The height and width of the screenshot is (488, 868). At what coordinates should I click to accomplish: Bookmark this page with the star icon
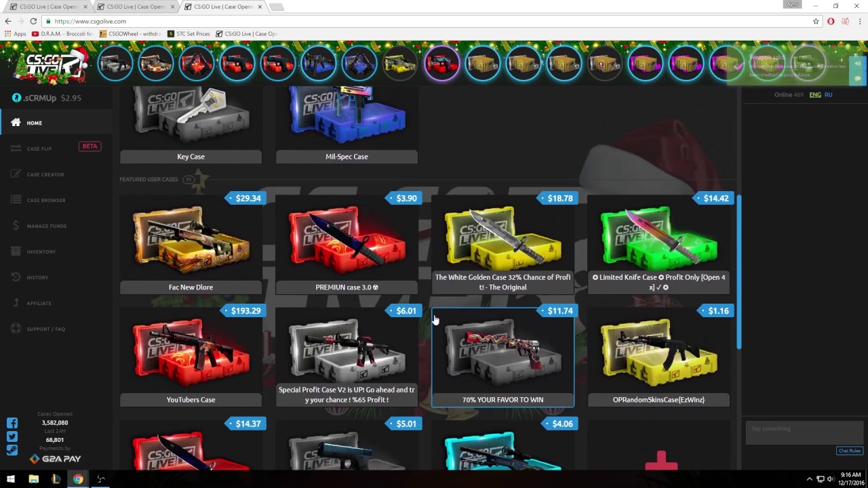(x=816, y=21)
